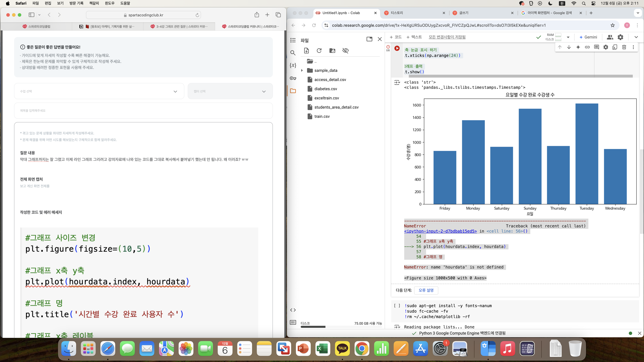Image resolution: width=644 pixels, height=362 pixels.
Task: Open Colab search sidebar icon
Action: tap(293, 53)
